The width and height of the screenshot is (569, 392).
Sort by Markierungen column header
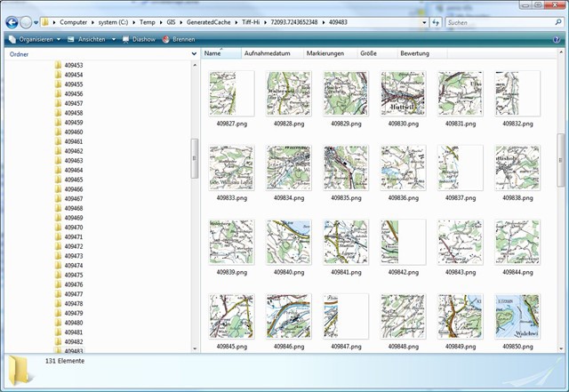point(330,53)
